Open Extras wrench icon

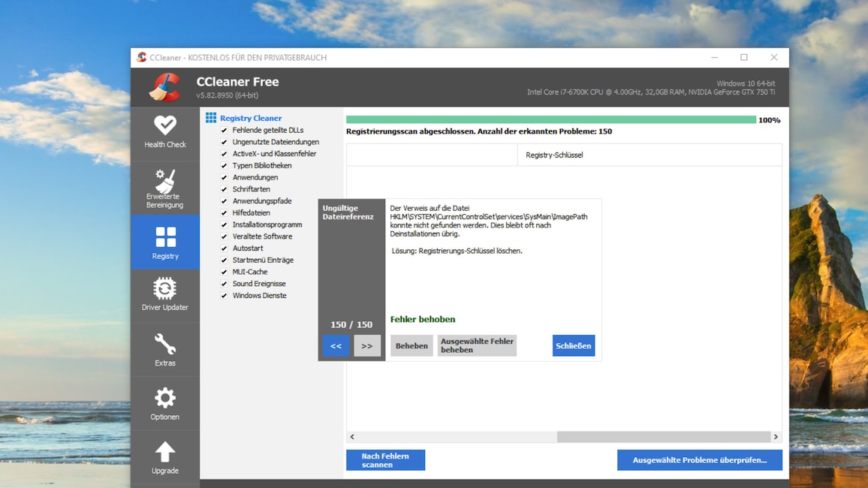[165, 344]
